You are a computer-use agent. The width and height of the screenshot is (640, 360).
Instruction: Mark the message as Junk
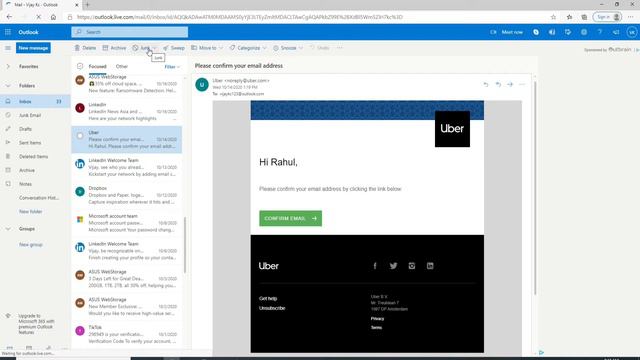pos(141,48)
